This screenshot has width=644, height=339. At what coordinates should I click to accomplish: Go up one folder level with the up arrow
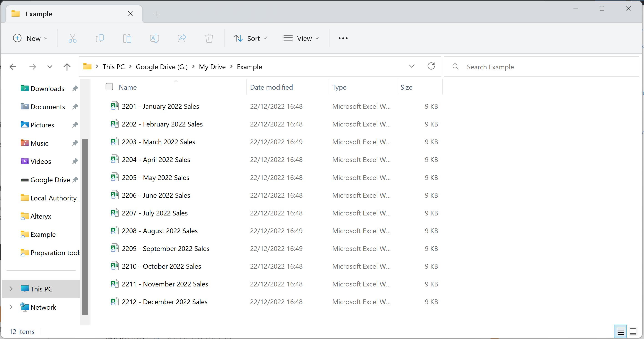[67, 67]
